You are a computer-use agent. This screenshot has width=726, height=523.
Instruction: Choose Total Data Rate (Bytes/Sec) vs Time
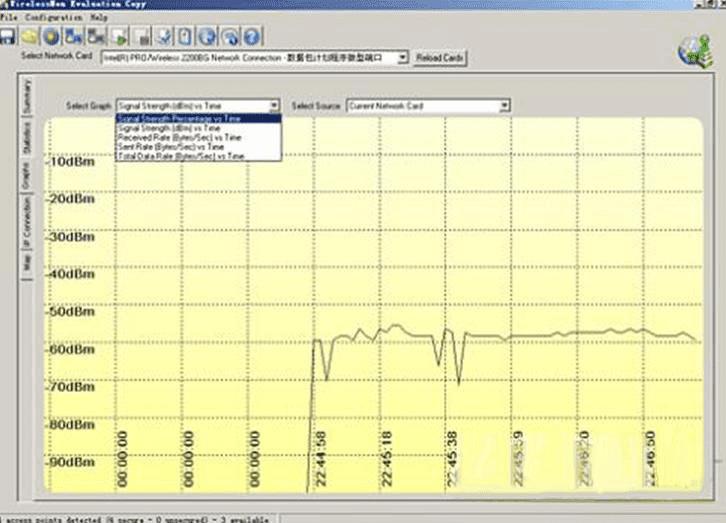point(198,156)
